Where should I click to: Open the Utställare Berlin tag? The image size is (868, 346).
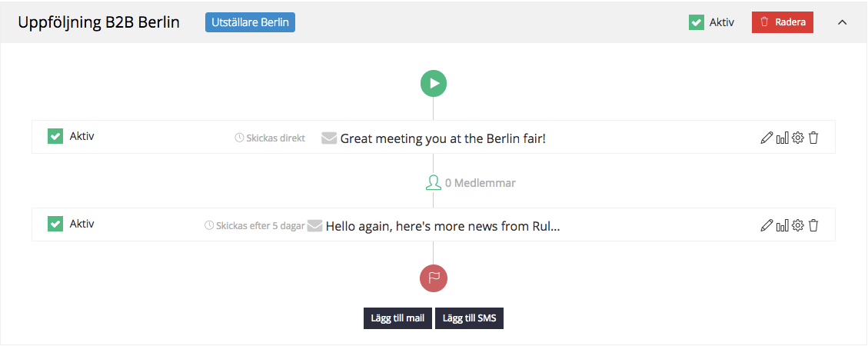[250, 22]
